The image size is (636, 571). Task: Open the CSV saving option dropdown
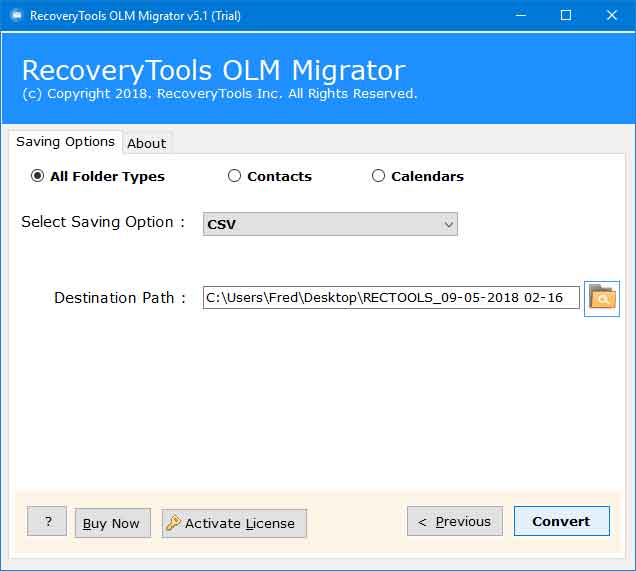[x=330, y=224]
